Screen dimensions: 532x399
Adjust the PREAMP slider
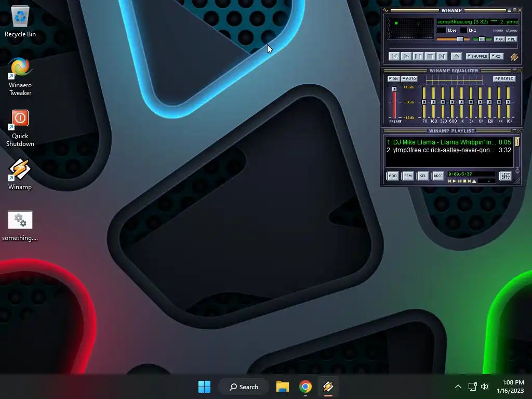coord(394,102)
